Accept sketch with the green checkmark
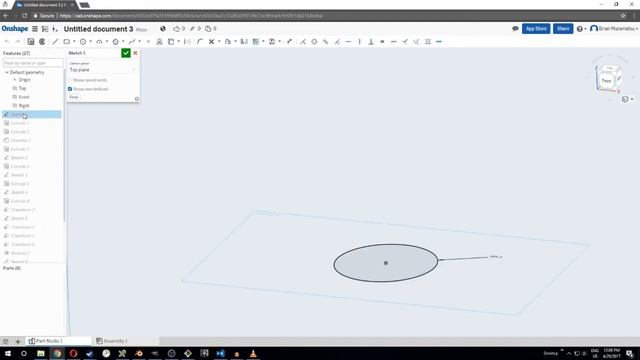This screenshot has width=640, height=360. (126, 53)
